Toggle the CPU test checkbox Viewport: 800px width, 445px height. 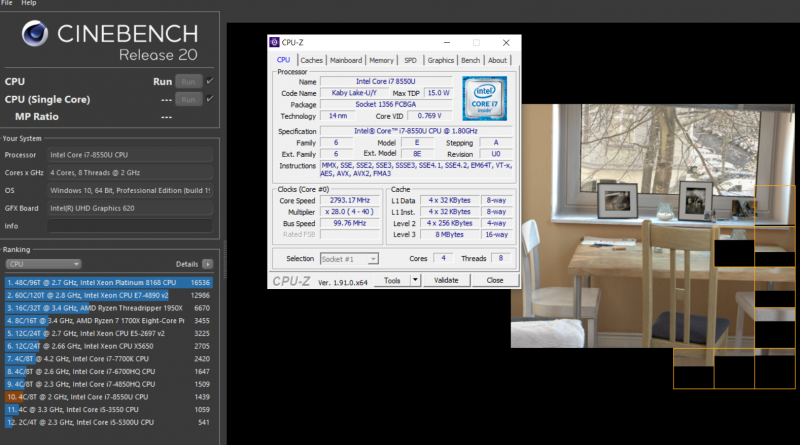pos(209,81)
